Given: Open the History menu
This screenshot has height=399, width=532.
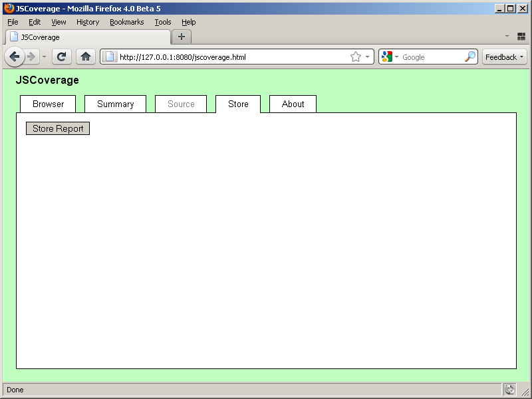Looking at the screenshot, I should point(88,22).
